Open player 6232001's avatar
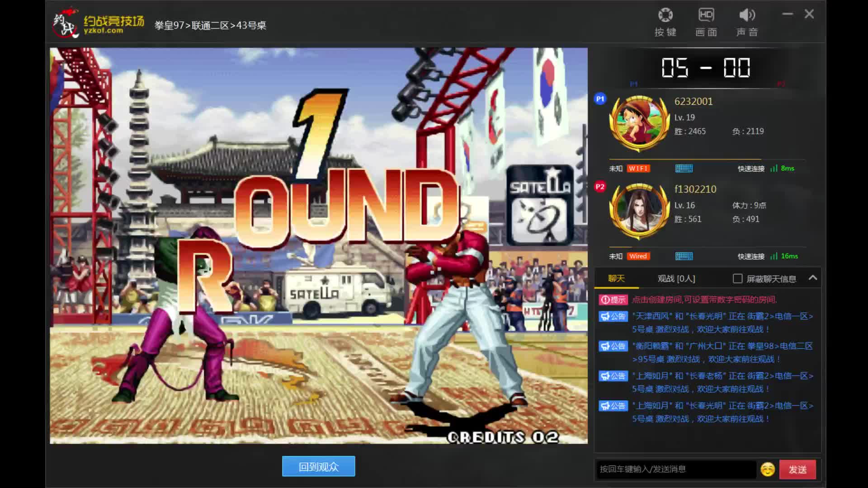 pos(639,123)
